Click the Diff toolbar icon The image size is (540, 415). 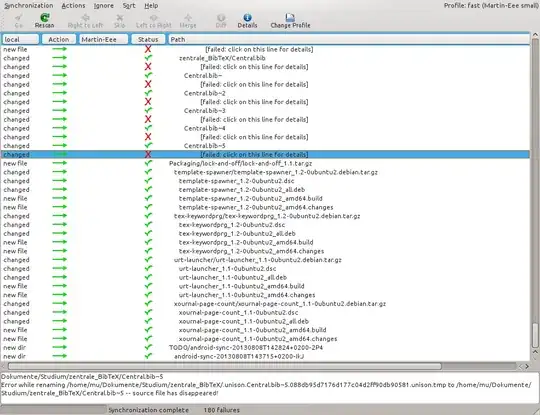pos(221,17)
